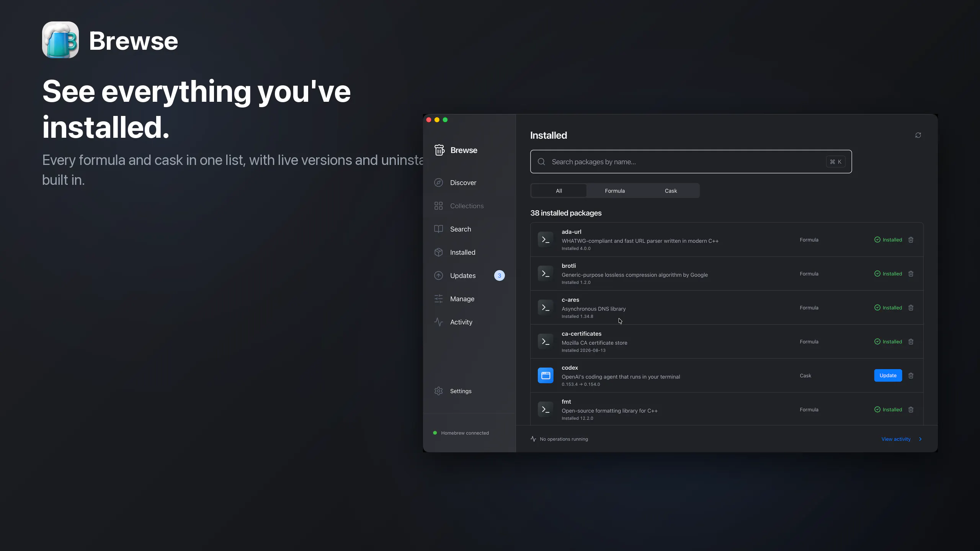Click the pulse icon beside No operations running
The width and height of the screenshot is (980, 551).
[533, 439]
